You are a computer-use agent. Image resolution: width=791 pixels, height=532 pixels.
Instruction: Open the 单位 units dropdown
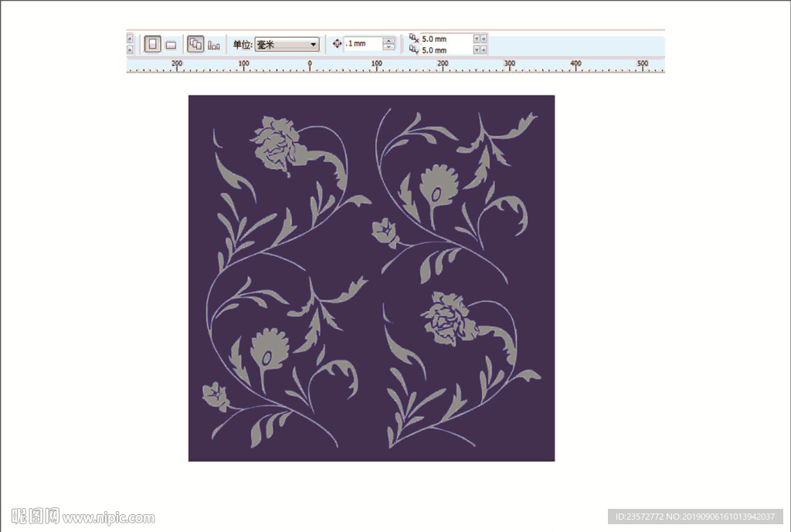[x=287, y=45]
